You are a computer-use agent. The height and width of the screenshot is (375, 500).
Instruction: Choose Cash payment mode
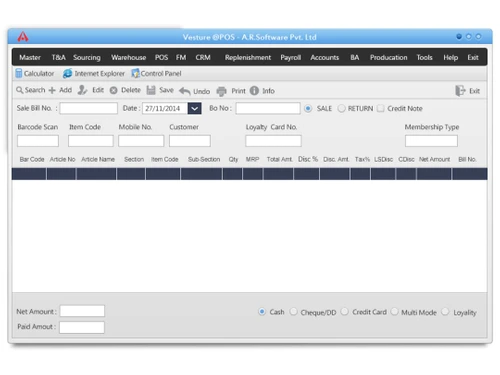[x=262, y=312]
